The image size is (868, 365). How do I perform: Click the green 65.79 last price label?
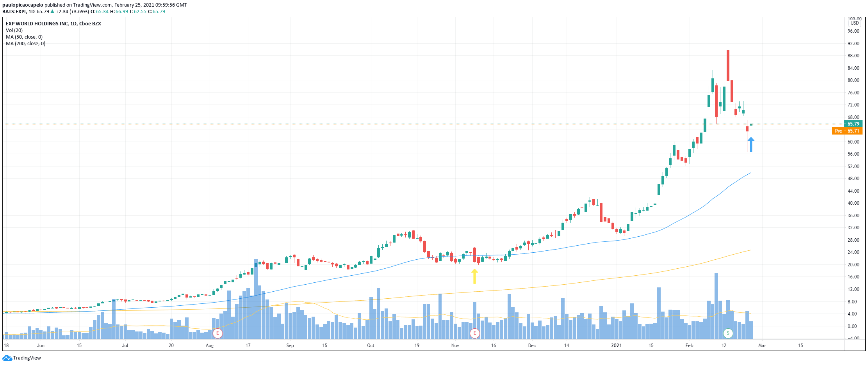[853, 124]
